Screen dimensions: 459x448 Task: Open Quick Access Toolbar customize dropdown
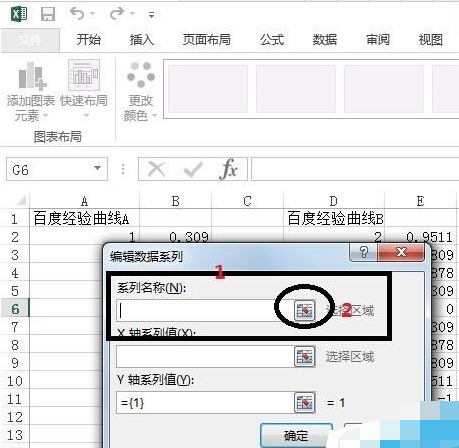[x=151, y=15]
